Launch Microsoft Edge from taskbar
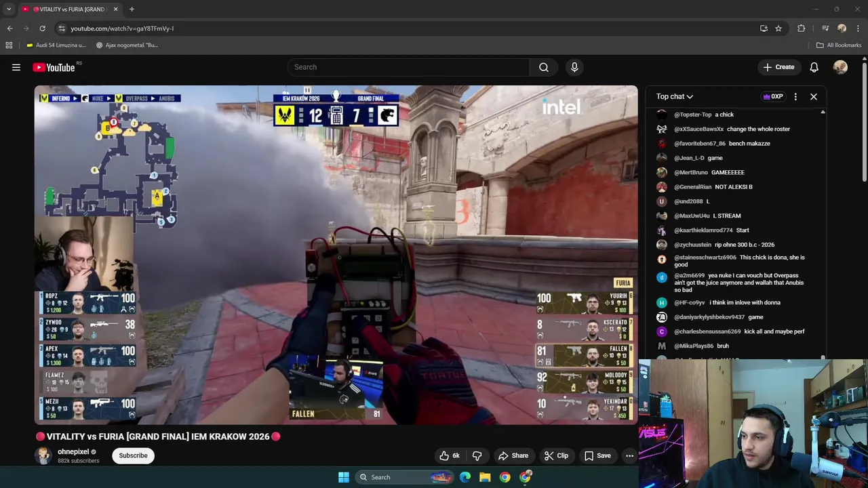868x488 pixels. (465, 477)
